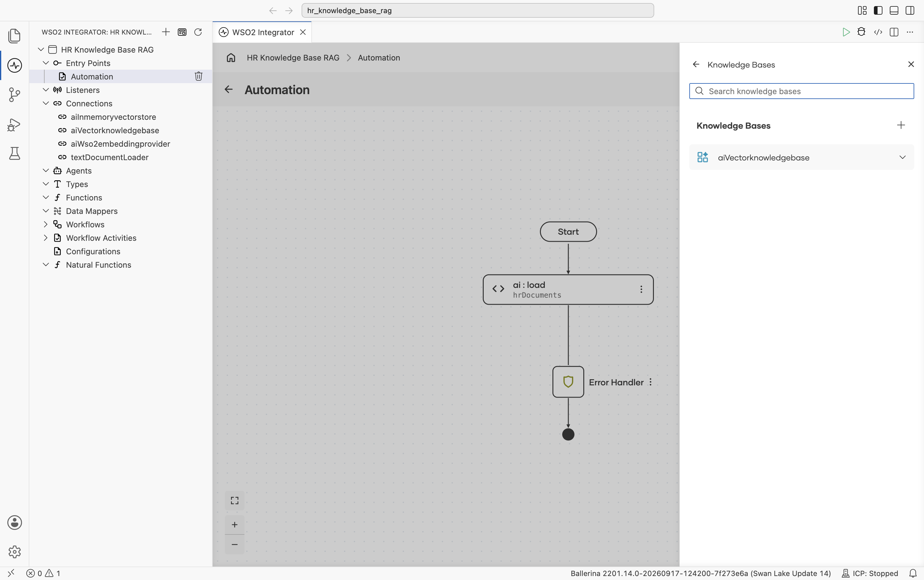Image resolution: width=924 pixels, height=580 pixels.
Task: Collapse the Entry Points tree section
Action: coord(46,63)
